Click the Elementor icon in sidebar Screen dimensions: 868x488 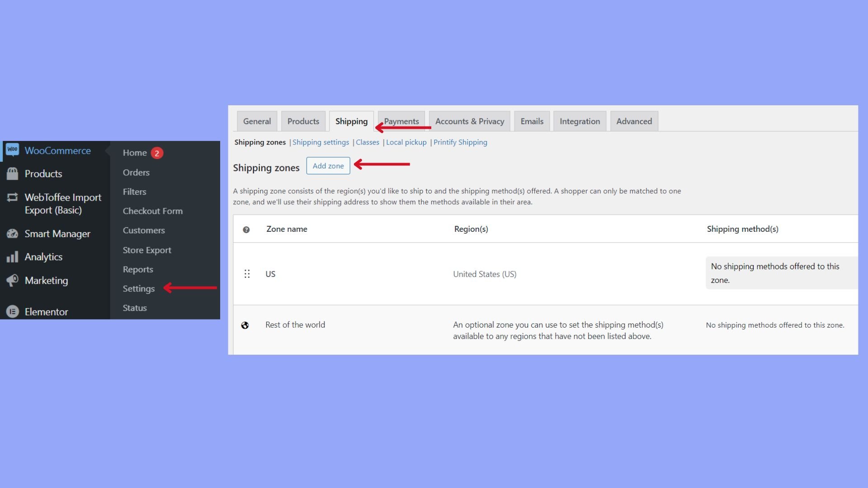click(12, 312)
